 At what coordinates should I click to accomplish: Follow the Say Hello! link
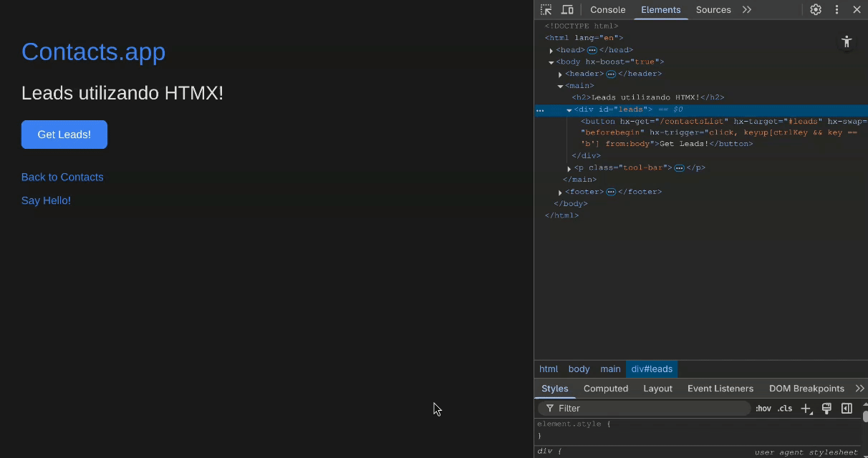point(46,201)
